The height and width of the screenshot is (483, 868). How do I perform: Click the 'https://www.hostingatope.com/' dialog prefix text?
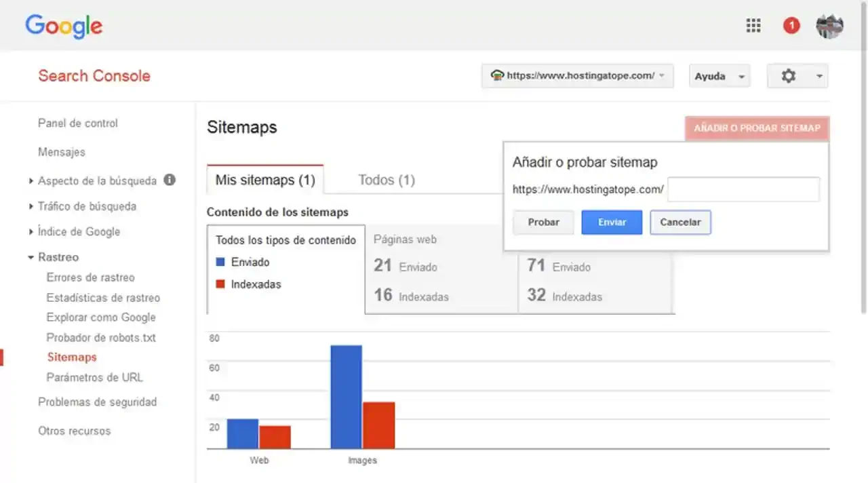click(x=588, y=190)
